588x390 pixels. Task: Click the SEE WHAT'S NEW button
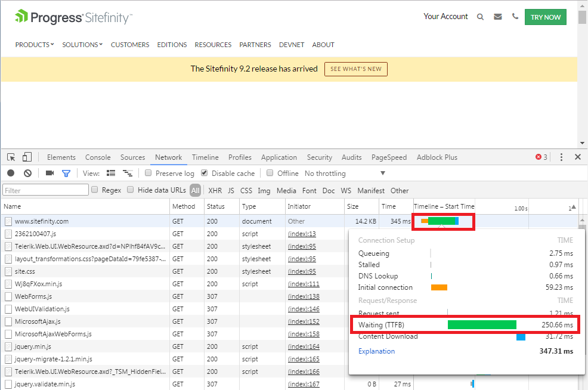point(355,69)
